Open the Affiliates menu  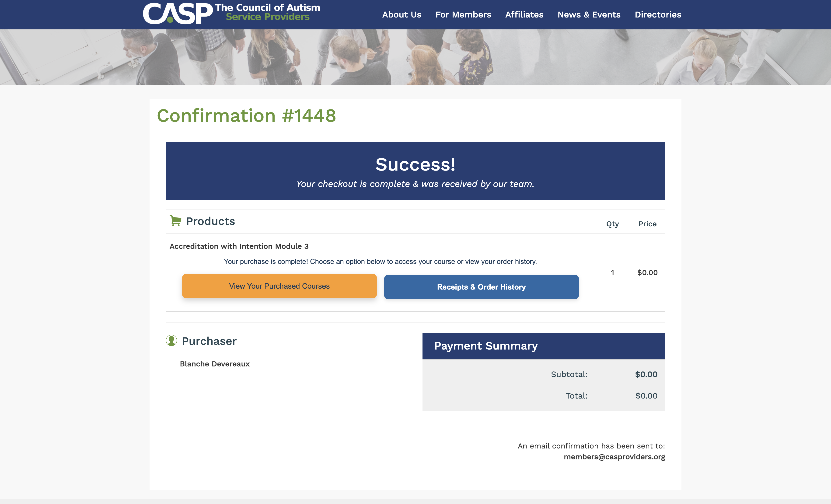tap(524, 14)
